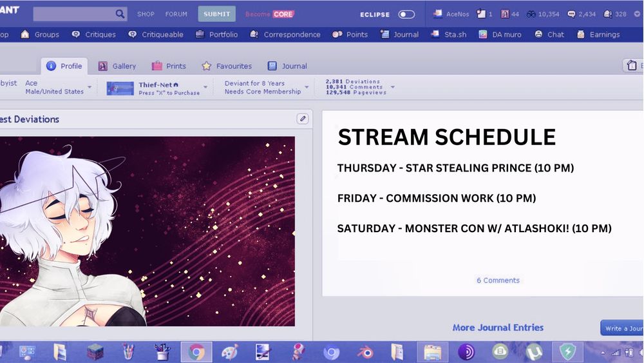Click the Thief-Net thumbnail image
The image size is (644, 363).
click(120, 88)
